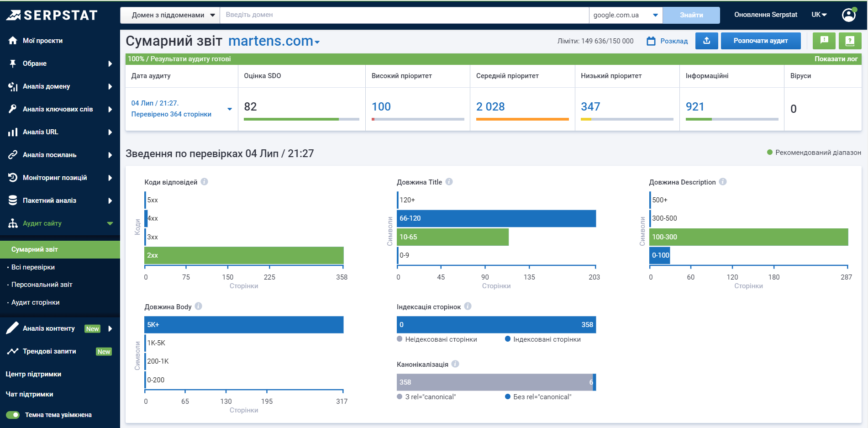Toggle Неіндексовані сторінки legend marker

[x=400, y=339]
